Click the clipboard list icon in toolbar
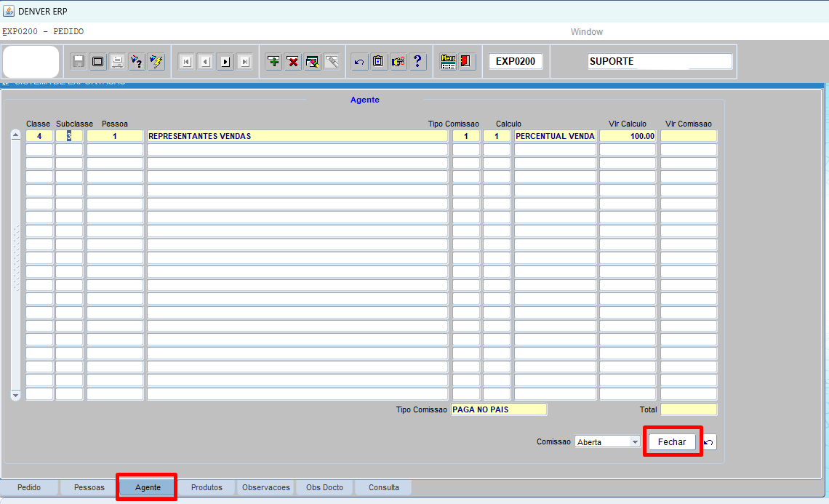 378,62
